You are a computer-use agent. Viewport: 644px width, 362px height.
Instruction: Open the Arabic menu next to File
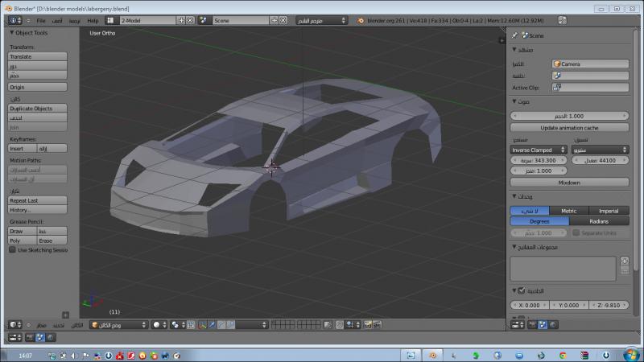point(57,21)
